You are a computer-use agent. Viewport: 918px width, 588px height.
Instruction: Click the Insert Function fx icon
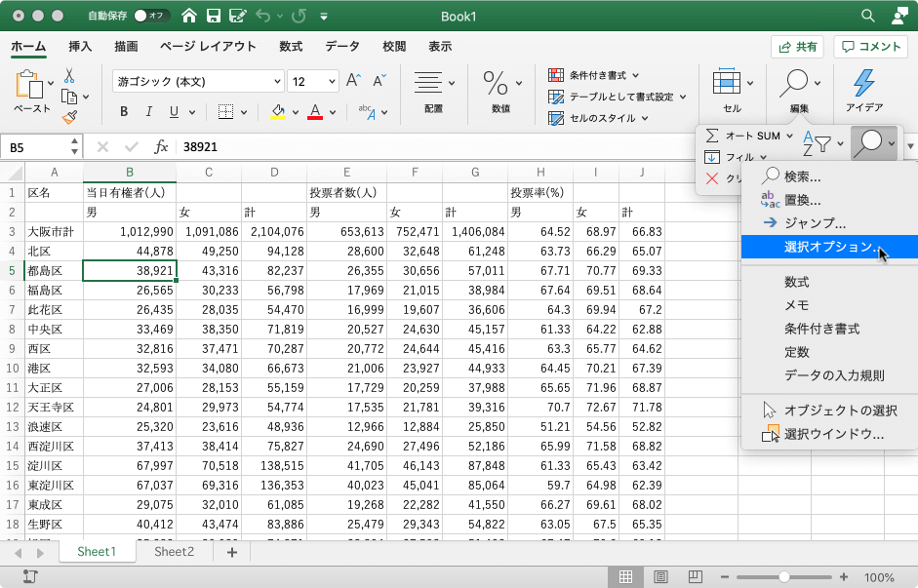pos(162,147)
